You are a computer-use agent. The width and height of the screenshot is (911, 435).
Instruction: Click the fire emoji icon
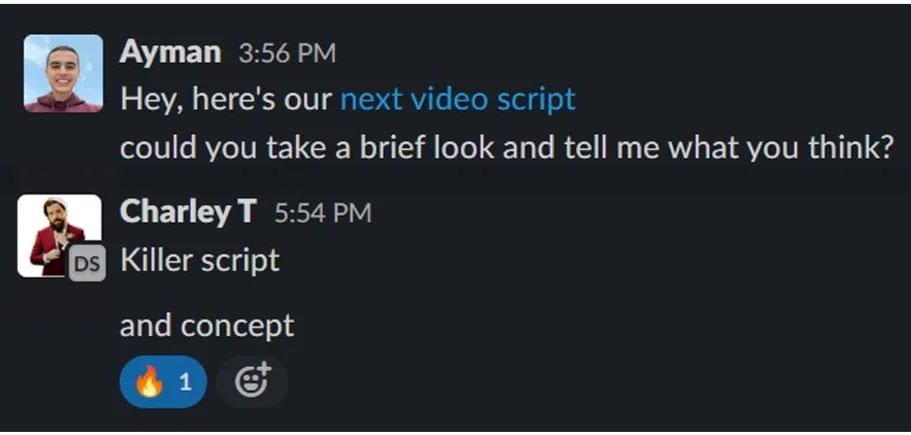pyautogui.click(x=149, y=382)
